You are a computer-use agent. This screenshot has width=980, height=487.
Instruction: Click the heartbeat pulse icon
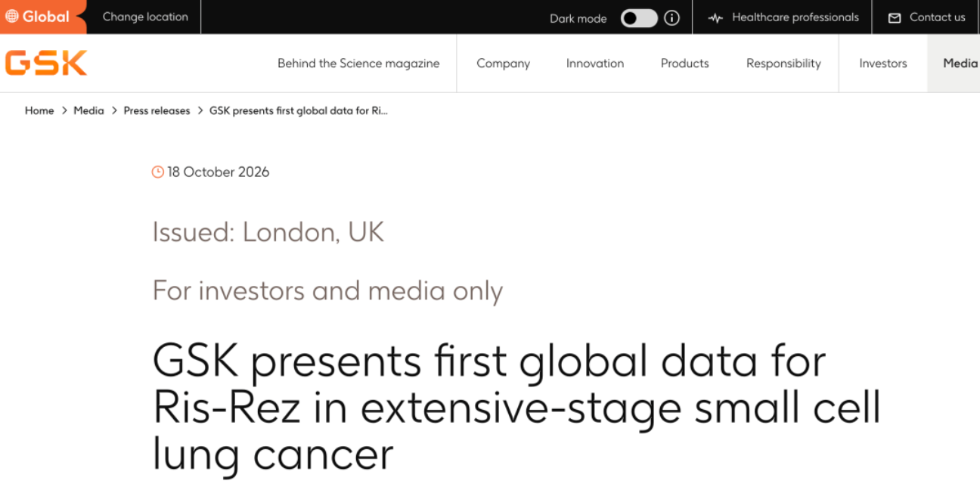[715, 17]
